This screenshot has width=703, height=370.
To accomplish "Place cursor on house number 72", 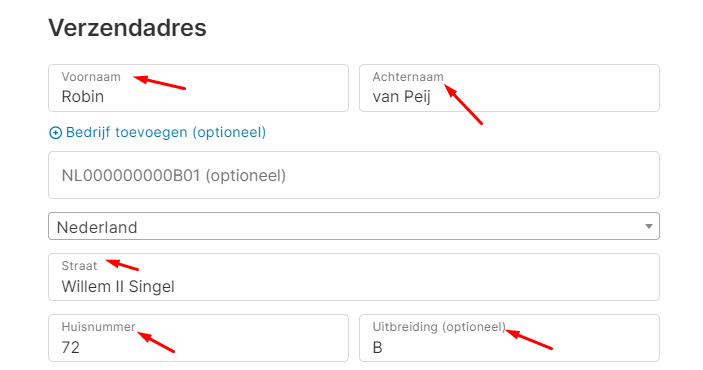I will coord(70,347).
